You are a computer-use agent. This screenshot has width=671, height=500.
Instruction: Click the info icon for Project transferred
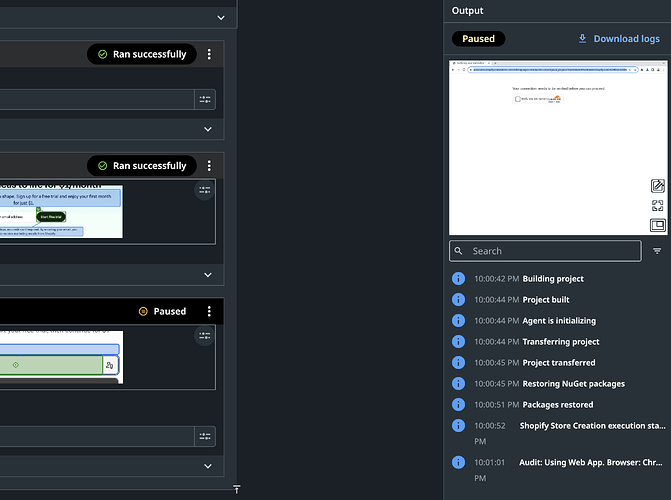pos(458,363)
